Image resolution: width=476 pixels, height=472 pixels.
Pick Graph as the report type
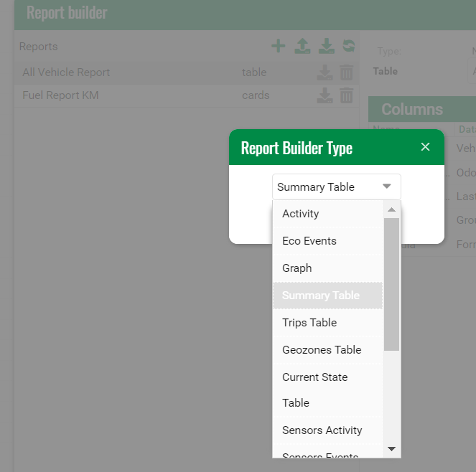297,268
